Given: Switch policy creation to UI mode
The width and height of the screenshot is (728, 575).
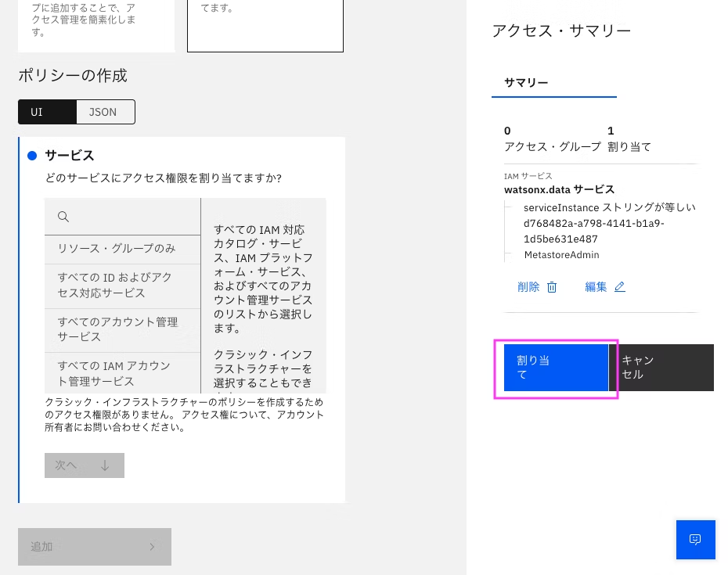Looking at the screenshot, I should point(47,112).
